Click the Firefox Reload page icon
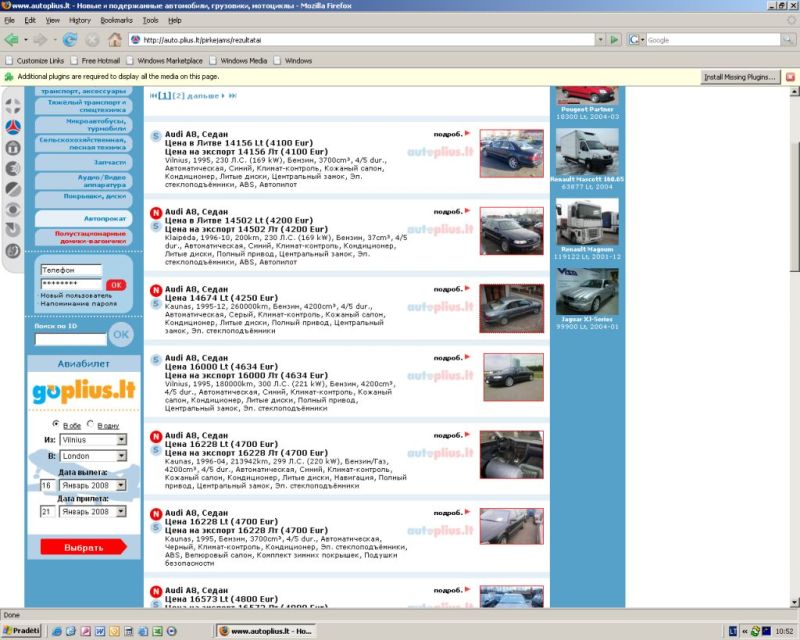Viewport: 800px width, 640px height. click(x=69, y=40)
